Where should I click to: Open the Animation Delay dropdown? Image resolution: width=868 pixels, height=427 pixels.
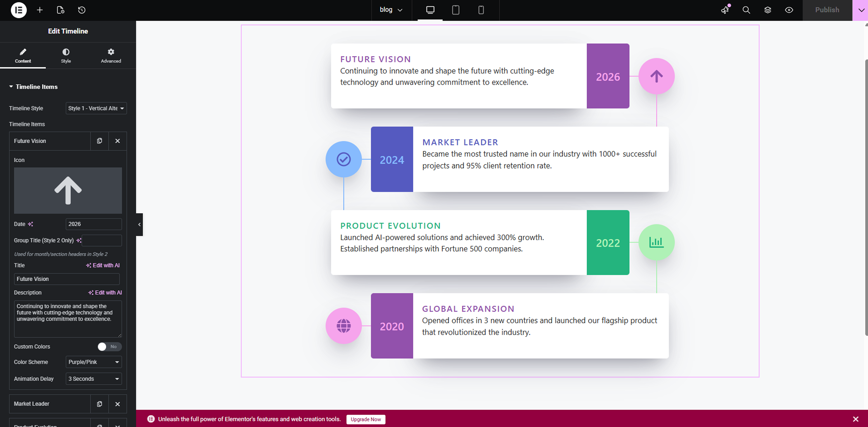click(x=94, y=379)
